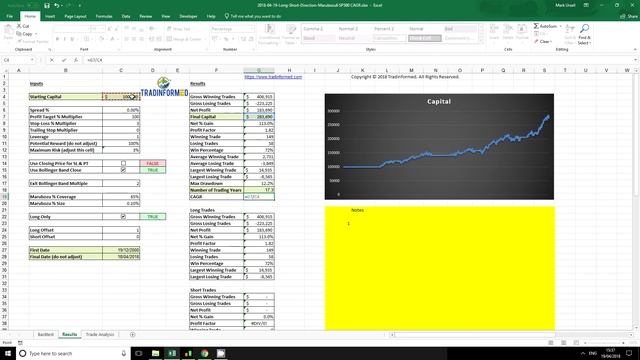This screenshot has height=360, width=640.
Task: Click the Windows Start button
Action: tap(8, 353)
